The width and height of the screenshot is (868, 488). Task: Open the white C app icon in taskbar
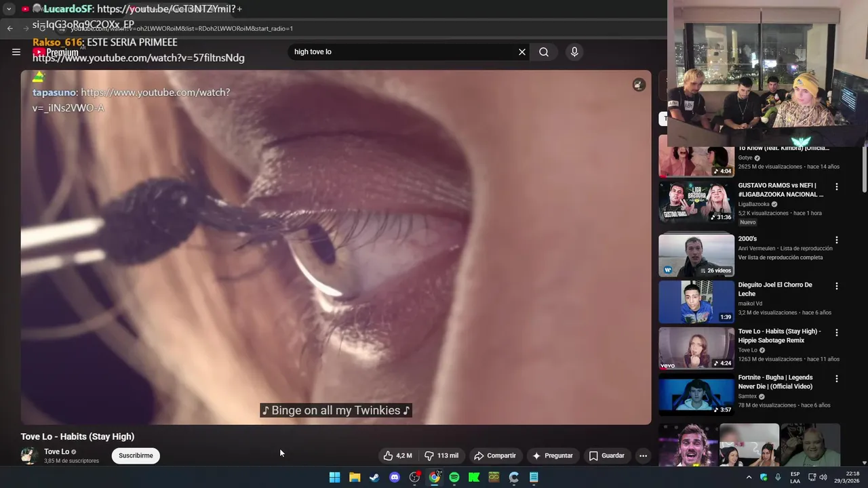[x=514, y=477]
